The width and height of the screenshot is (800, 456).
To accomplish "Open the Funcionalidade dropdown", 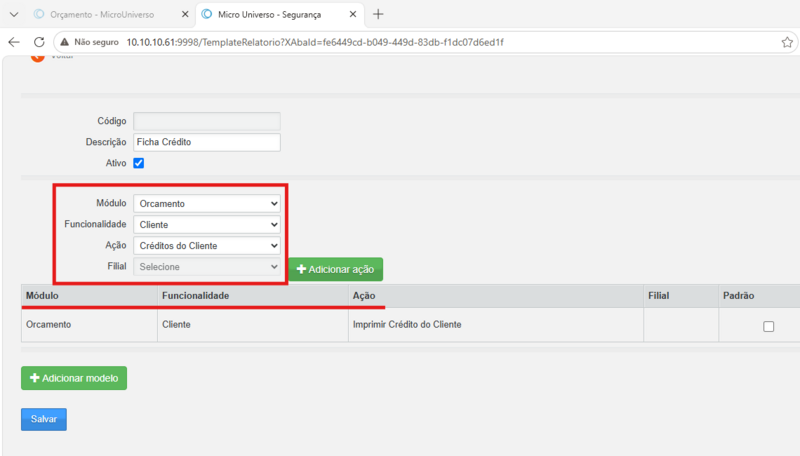I will (207, 224).
